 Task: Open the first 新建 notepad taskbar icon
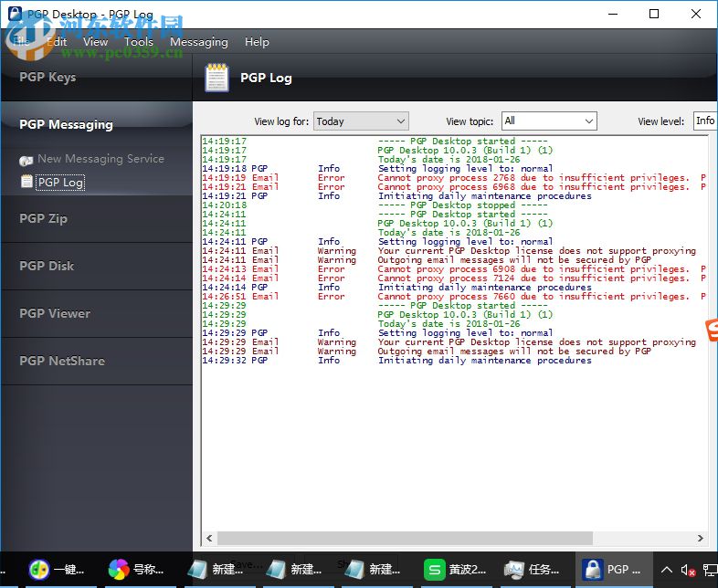pos(198,570)
